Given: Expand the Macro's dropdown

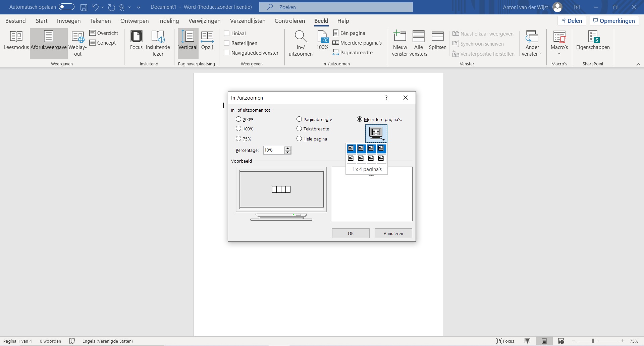Looking at the screenshot, I should (559, 54).
